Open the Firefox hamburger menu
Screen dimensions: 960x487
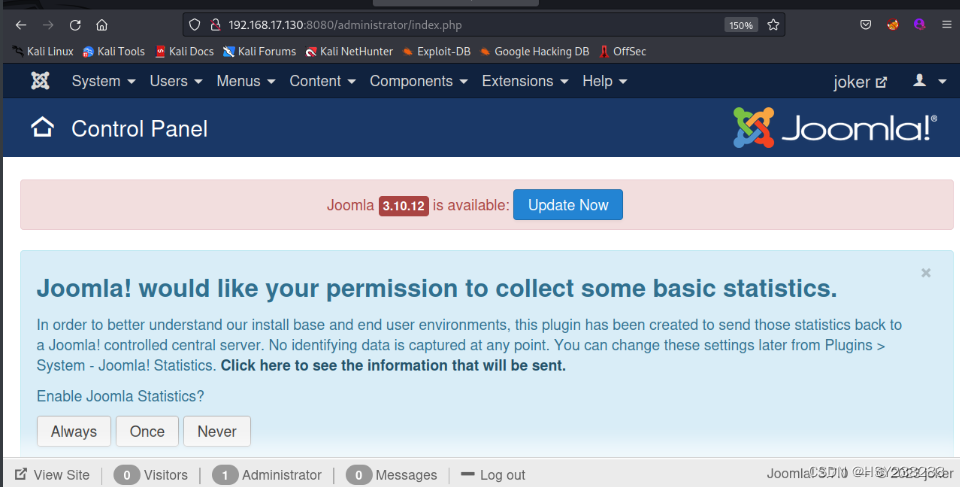point(947,25)
